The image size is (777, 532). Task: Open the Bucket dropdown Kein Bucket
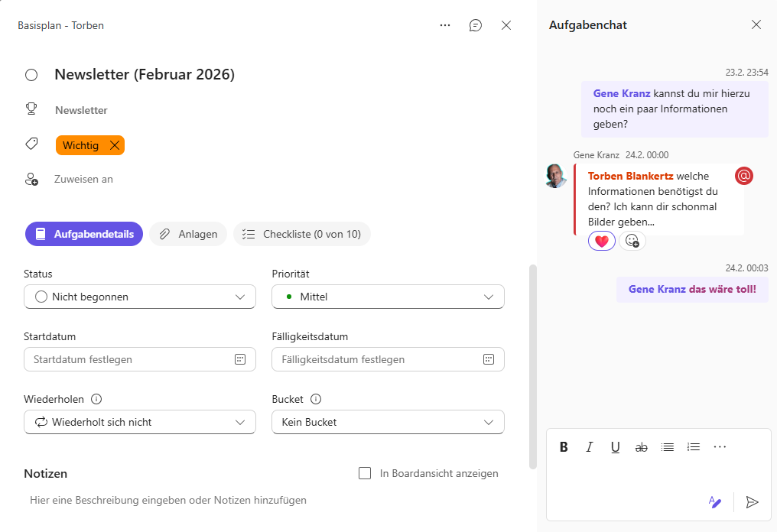388,422
